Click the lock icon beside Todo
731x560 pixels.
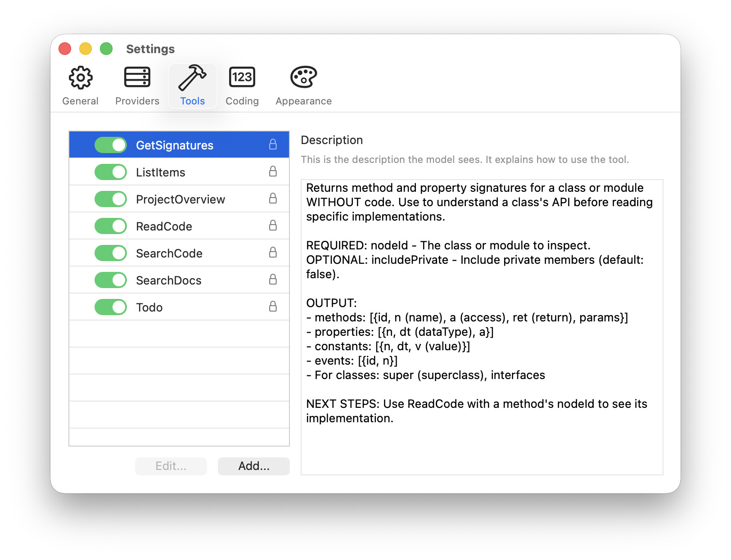pos(273,307)
